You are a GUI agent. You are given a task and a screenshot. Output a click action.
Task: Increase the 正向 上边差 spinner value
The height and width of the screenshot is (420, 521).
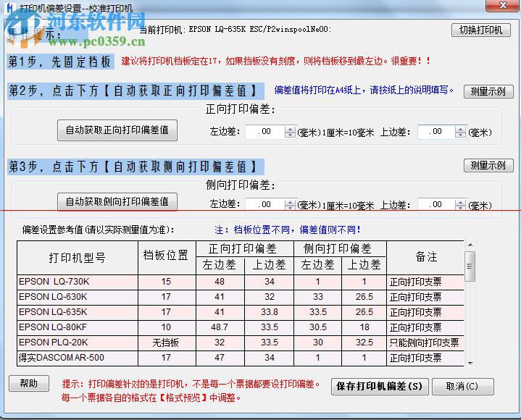point(461,129)
